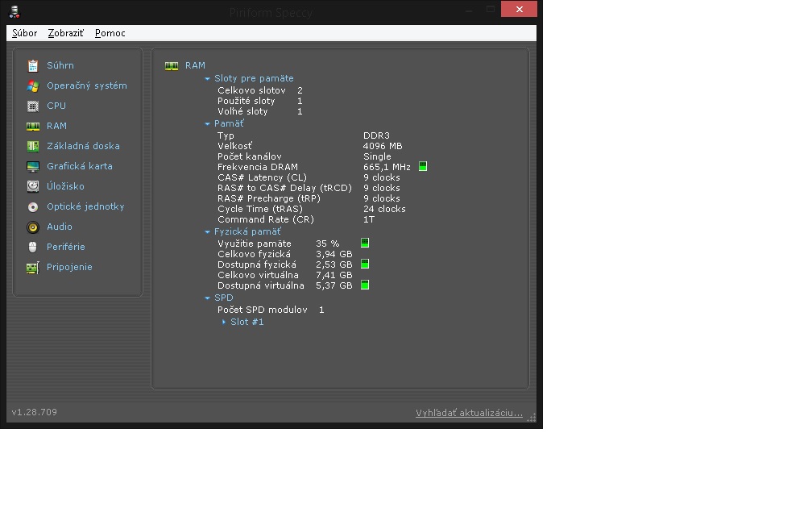Click the Pripojenie network card icon

32,268
